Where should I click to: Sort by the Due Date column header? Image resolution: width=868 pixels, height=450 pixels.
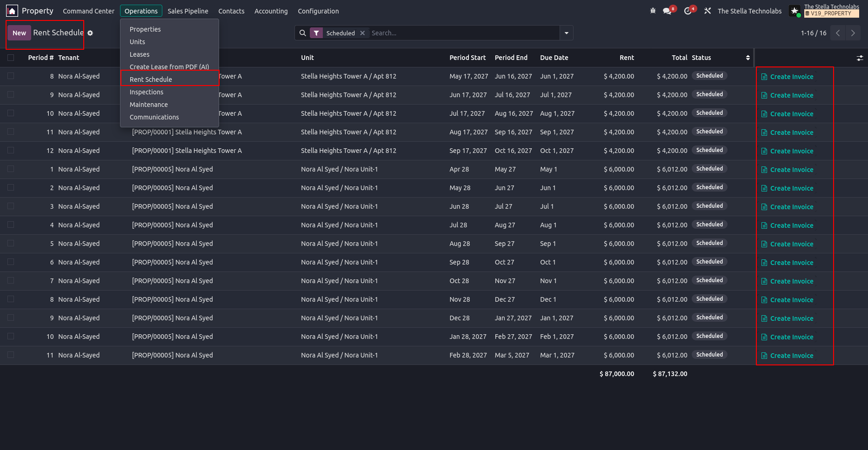[554, 58]
